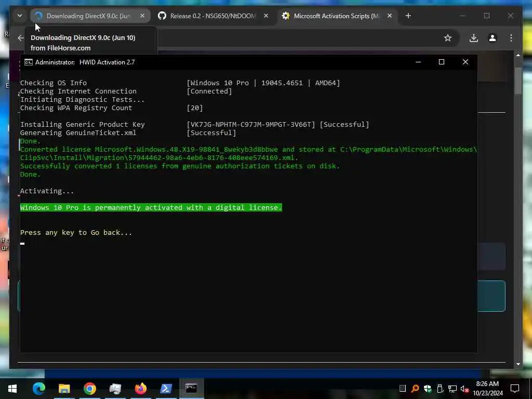
Task: Open the clock showing 8:26 AM 10/23/2024
Action: pyautogui.click(x=487, y=389)
